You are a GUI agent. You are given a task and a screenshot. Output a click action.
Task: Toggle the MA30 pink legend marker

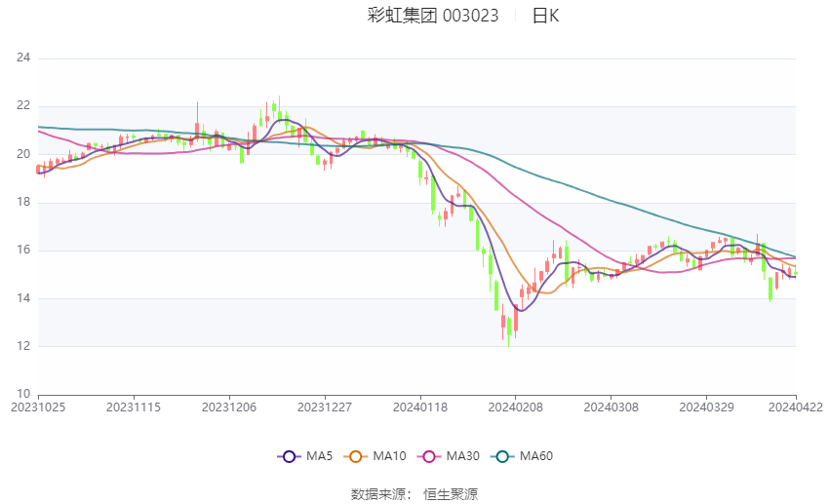[429, 456]
